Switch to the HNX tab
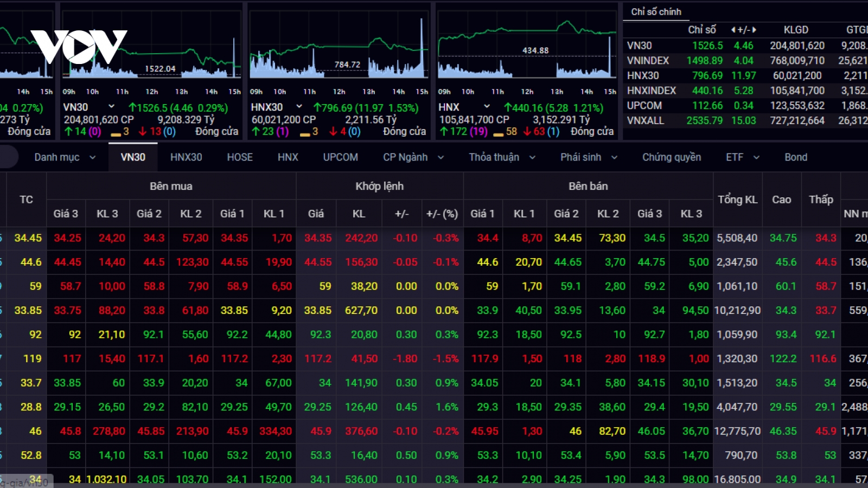The image size is (868, 488). tap(288, 157)
